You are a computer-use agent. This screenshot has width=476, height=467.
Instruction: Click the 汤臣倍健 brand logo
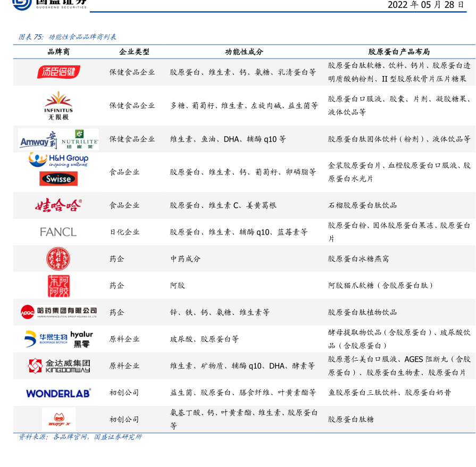(59, 72)
